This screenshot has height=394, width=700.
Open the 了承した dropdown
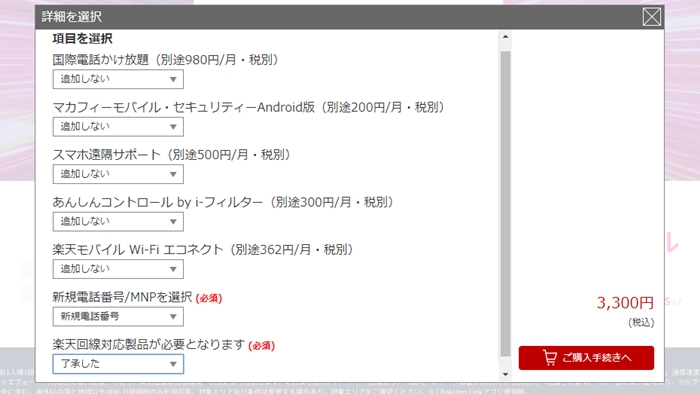click(x=118, y=364)
